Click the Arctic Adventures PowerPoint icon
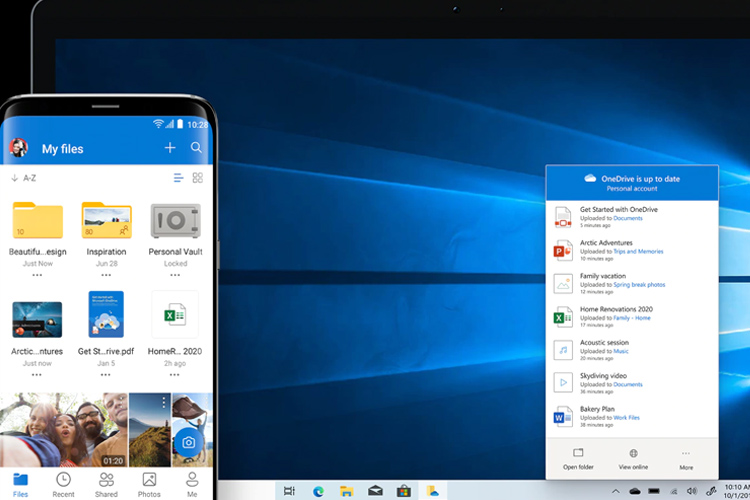The width and height of the screenshot is (750, 500). (563, 250)
